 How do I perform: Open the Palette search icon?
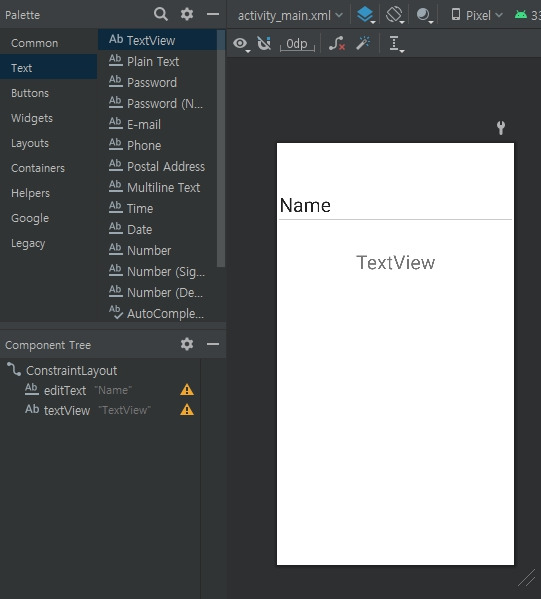coord(161,15)
